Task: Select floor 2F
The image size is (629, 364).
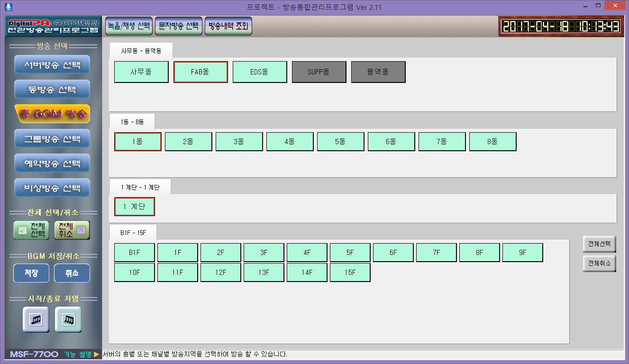Action: coord(221,253)
